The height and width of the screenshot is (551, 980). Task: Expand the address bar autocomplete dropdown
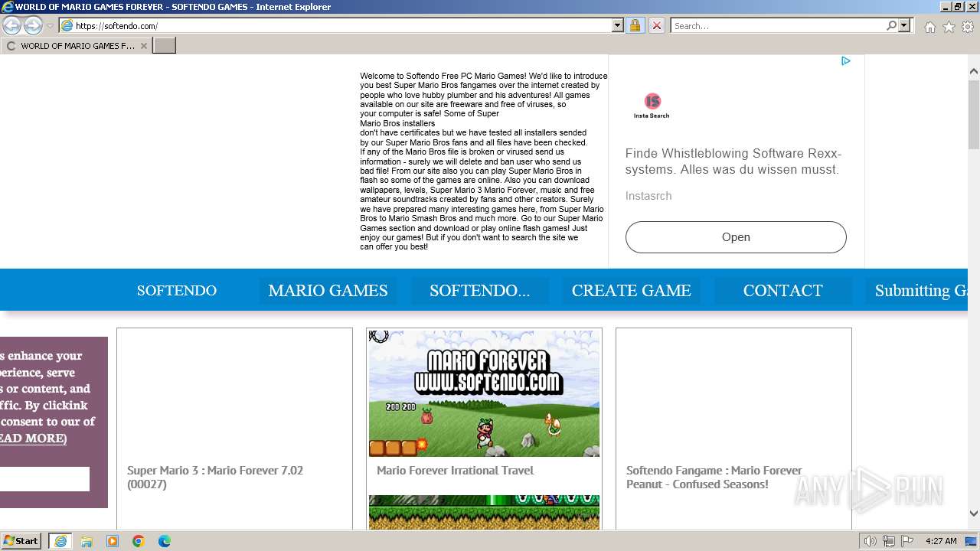point(618,25)
